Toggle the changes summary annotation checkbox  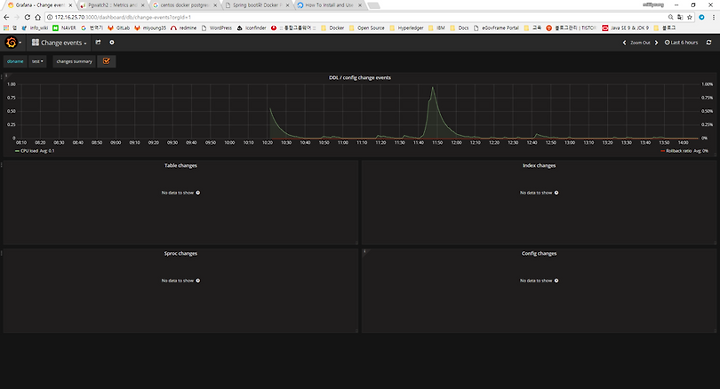[x=107, y=61]
